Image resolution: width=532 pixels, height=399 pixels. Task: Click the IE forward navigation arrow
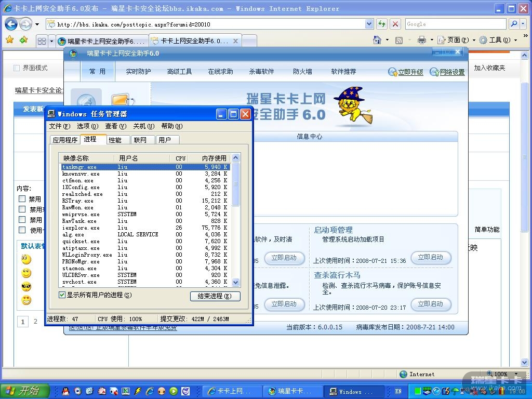[25, 24]
